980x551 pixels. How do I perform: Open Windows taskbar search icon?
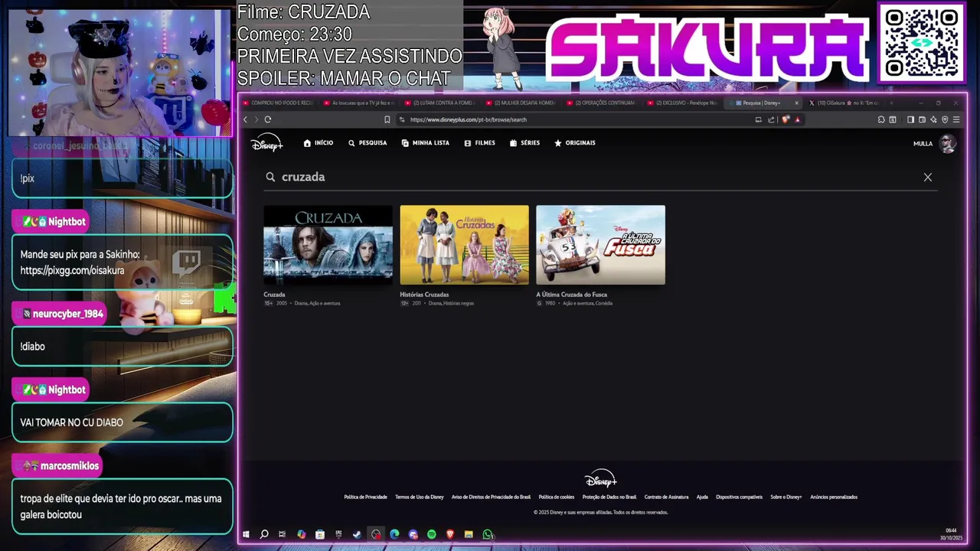point(264,534)
